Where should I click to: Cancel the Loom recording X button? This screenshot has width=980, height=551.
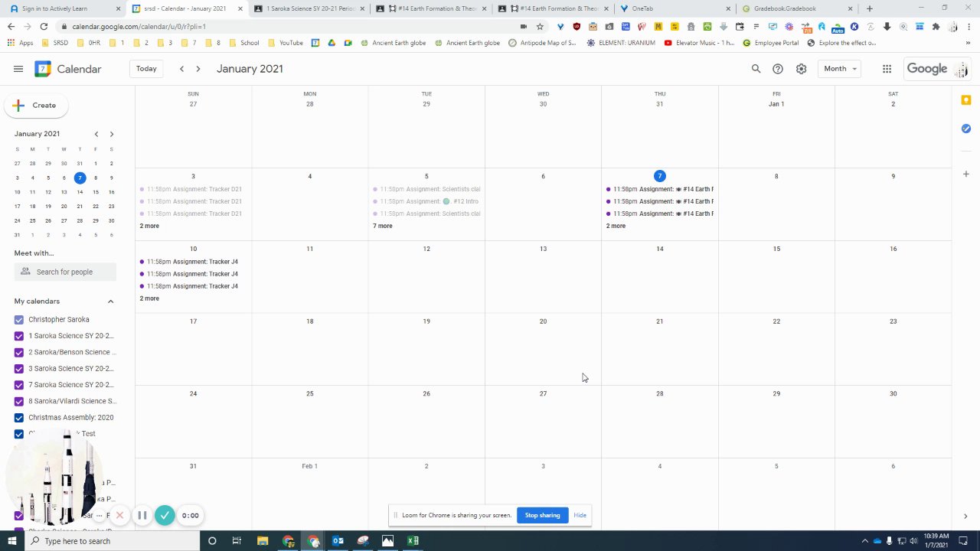(119, 515)
